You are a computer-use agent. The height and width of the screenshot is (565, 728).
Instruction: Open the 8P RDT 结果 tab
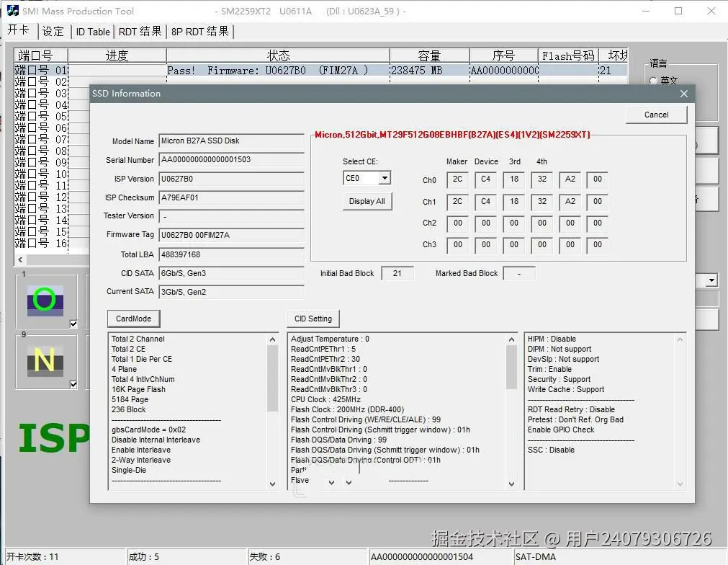(x=200, y=31)
